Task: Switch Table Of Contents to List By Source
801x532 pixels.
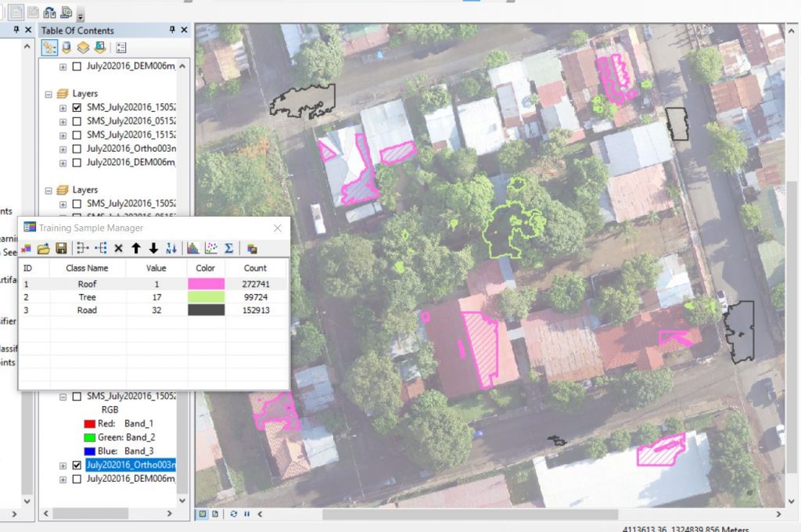Action: (66, 47)
